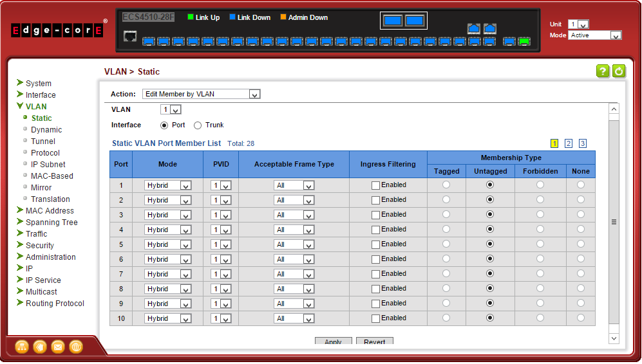Click the green help question mark icon
This screenshot has width=642, height=364.
coord(603,71)
